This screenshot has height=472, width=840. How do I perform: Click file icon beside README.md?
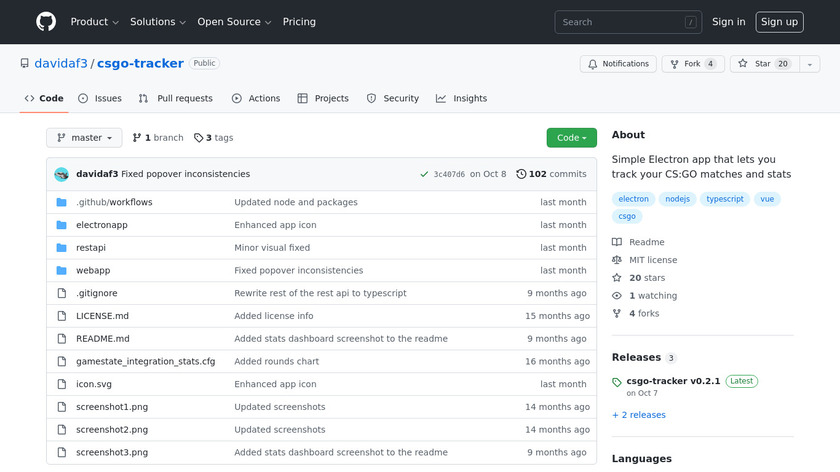pos(62,339)
